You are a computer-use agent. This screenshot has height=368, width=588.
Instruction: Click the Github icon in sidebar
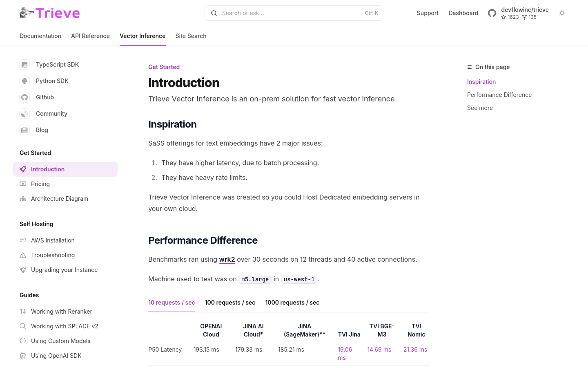coord(24,97)
